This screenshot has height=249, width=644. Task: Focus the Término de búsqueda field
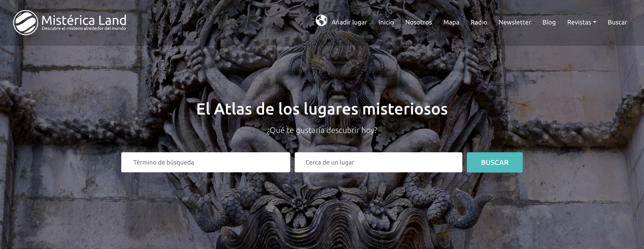pyautogui.click(x=205, y=162)
